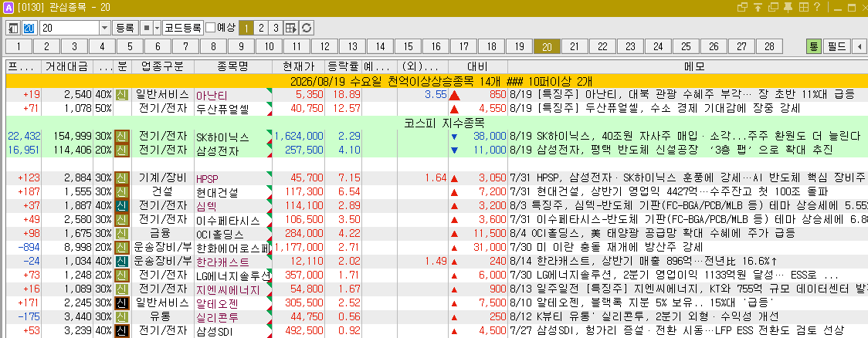Click the 코드등록 button
The image size is (868, 338).
coord(183,28)
